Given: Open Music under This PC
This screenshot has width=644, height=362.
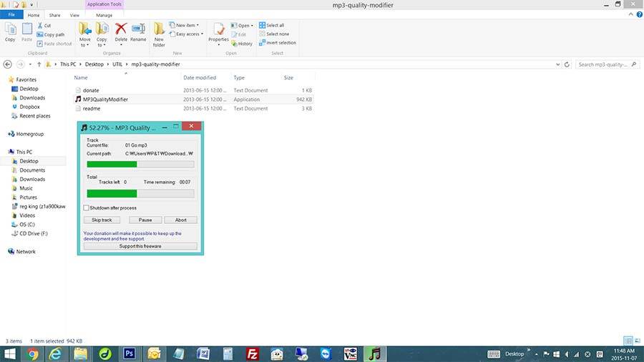Looking at the screenshot, I should click(26, 188).
